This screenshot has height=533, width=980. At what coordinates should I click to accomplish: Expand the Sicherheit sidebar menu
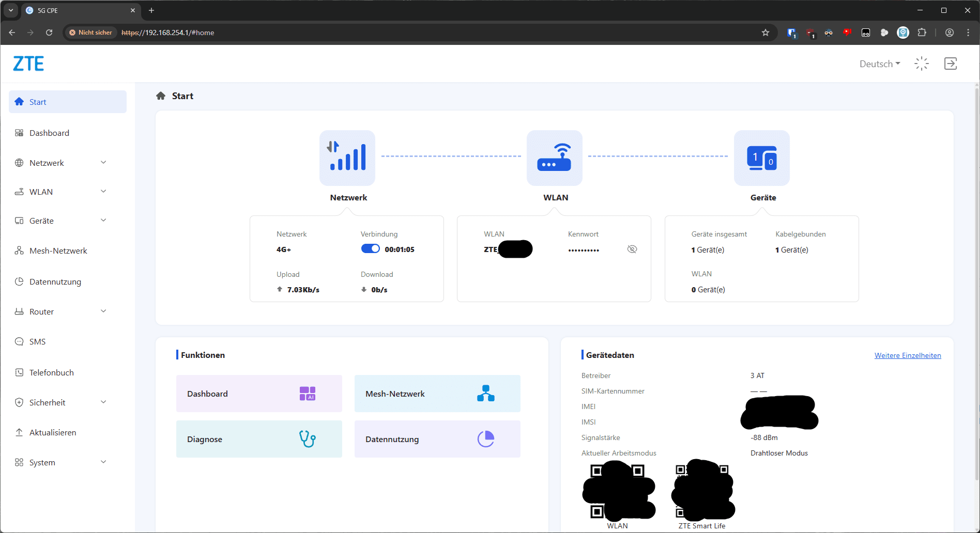[x=68, y=402]
